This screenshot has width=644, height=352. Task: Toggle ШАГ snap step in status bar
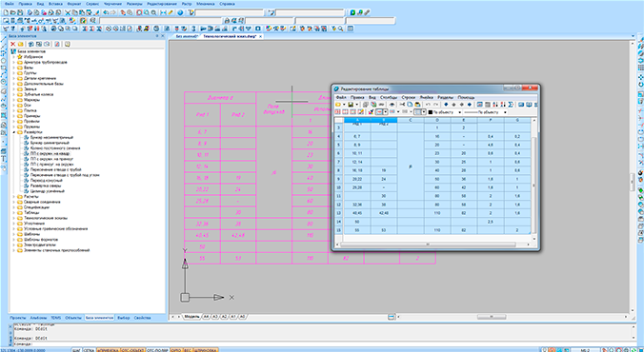click(76, 350)
